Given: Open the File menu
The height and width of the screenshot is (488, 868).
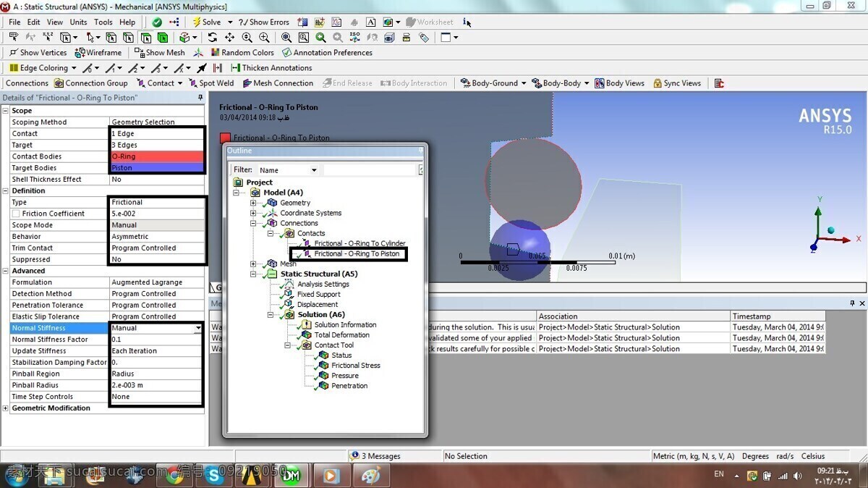Looking at the screenshot, I should [14, 22].
